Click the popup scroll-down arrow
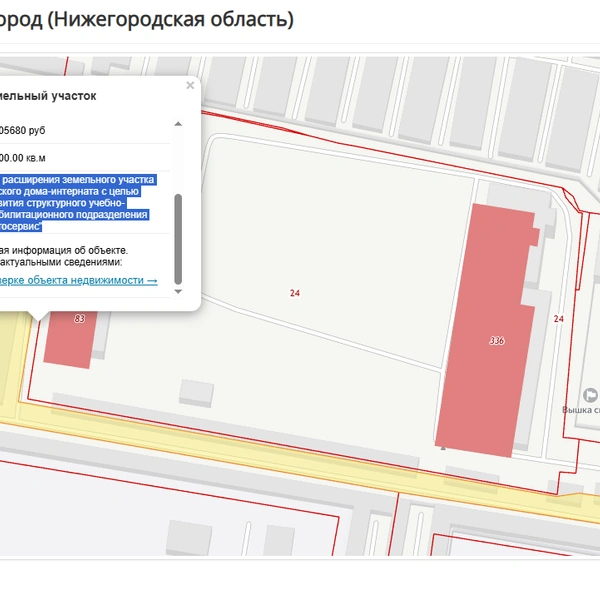This screenshot has height=600, width=600. pyautogui.click(x=178, y=292)
